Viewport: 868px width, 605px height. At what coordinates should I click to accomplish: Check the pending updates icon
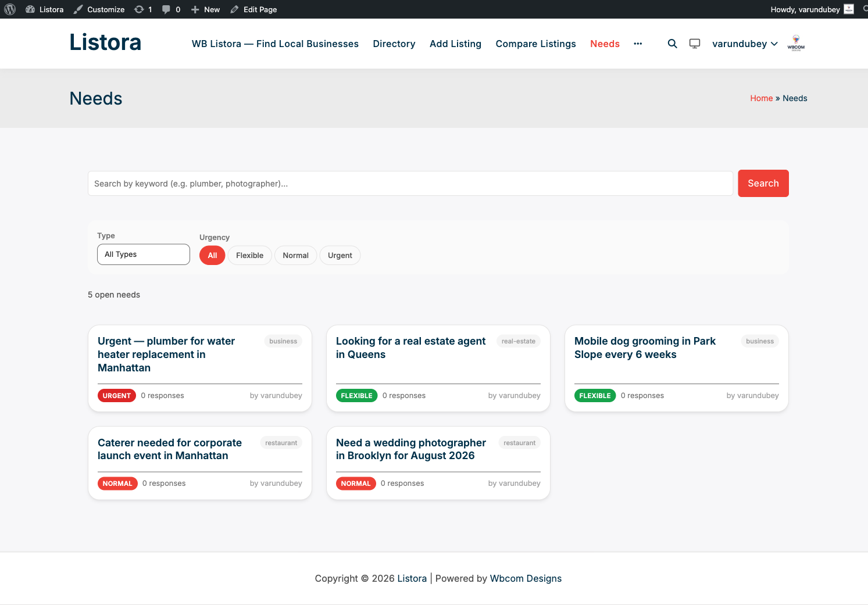point(143,9)
